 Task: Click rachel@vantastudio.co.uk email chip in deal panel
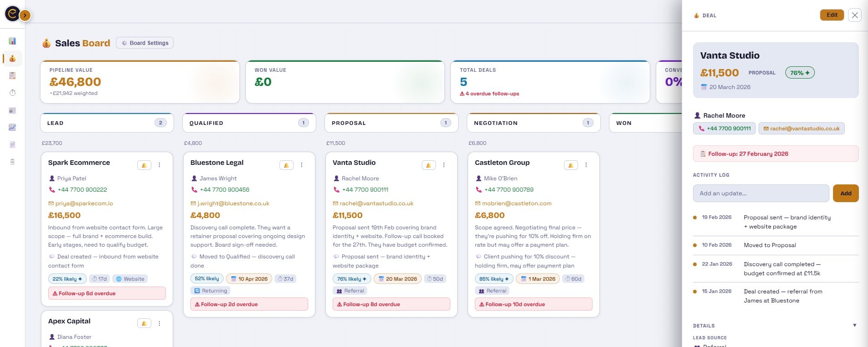pos(802,129)
